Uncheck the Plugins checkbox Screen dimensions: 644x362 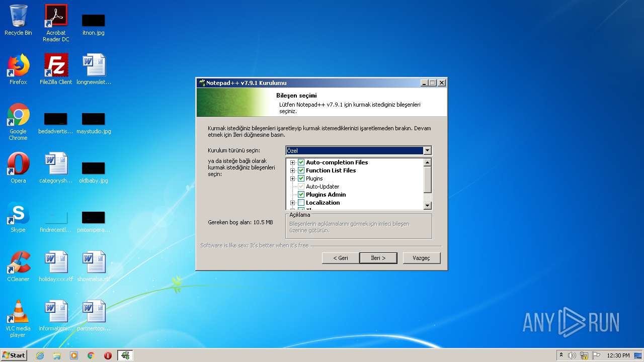[x=301, y=178]
